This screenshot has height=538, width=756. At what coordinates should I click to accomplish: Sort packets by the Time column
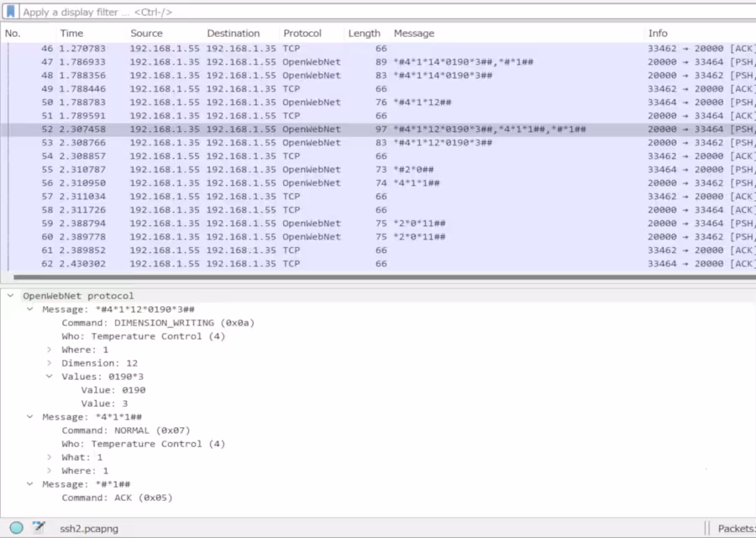[x=71, y=33]
